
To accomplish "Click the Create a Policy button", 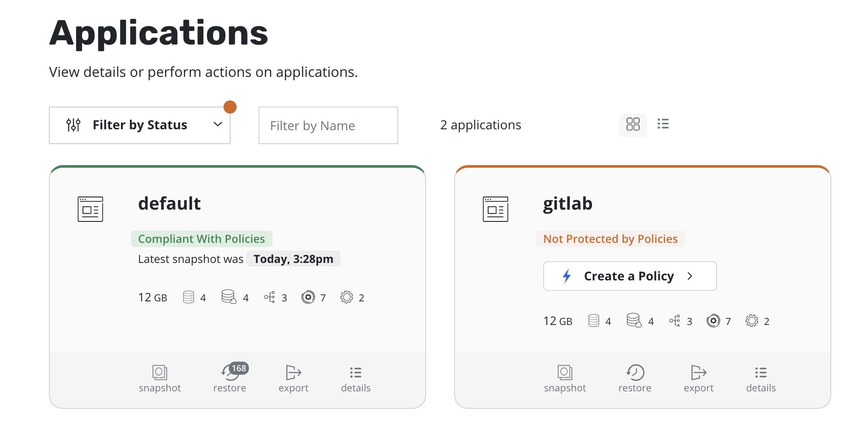I will [x=629, y=276].
